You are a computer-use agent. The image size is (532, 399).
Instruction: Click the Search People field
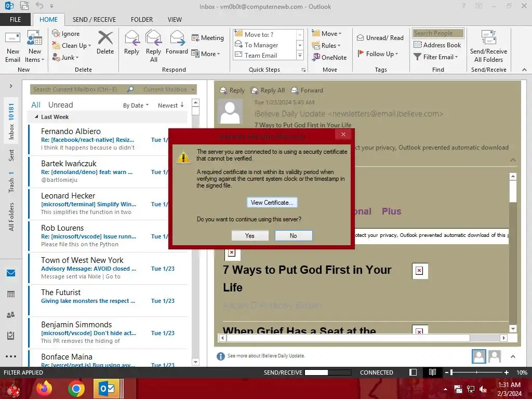tap(438, 33)
